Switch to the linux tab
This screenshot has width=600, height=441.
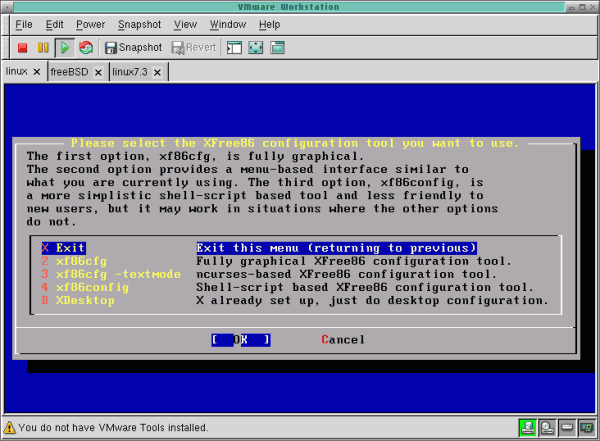pos(16,72)
